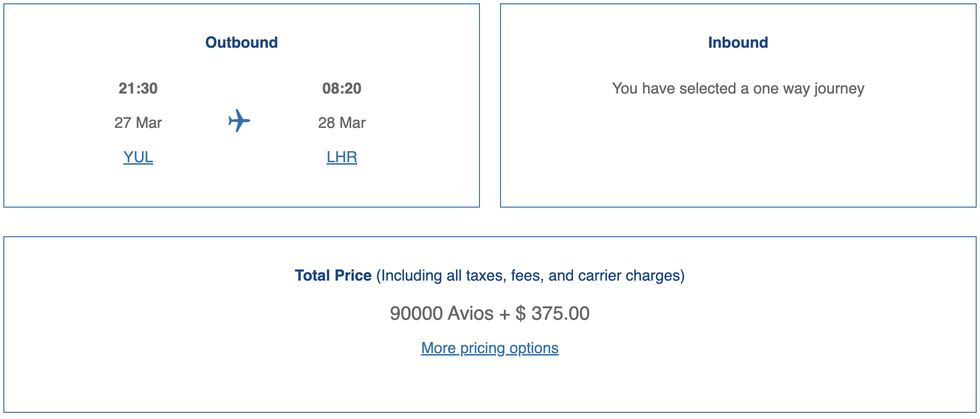Select the 375.00 cash amount

[560, 314]
